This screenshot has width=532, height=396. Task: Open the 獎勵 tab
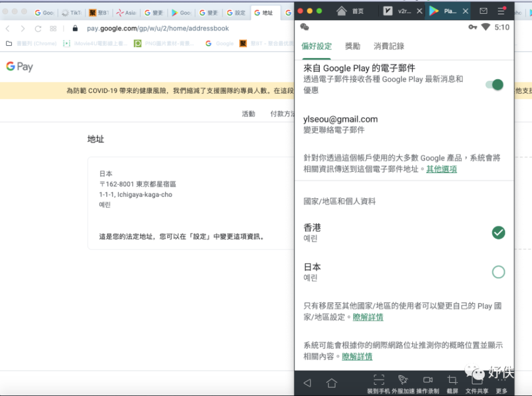(x=353, y=46)
